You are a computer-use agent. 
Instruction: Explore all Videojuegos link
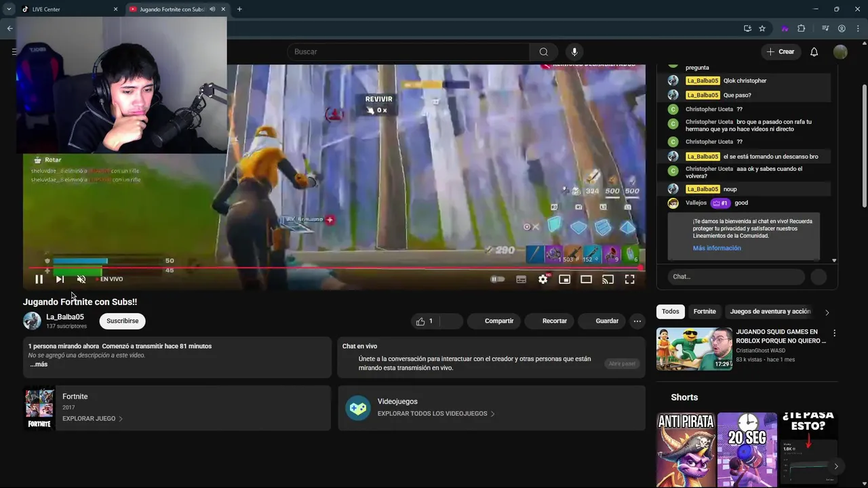tap(436, 413)
